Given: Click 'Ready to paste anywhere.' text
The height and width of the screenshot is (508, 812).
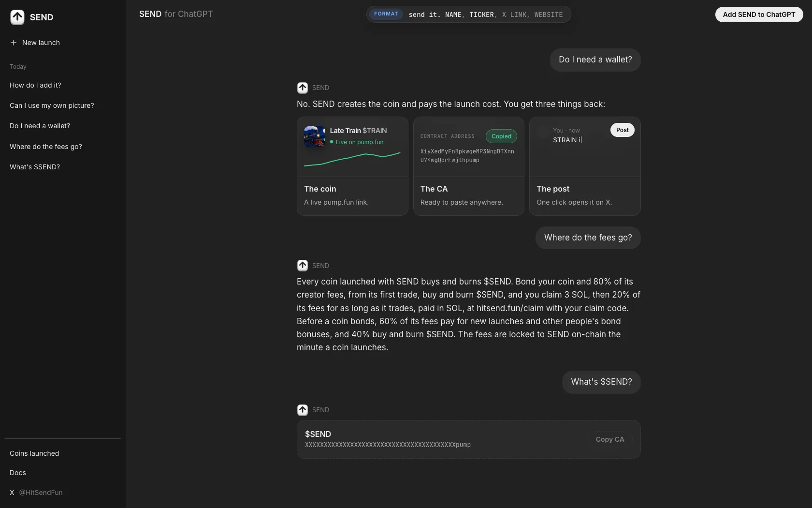Looking at the screenshot, I should (462, 202).
